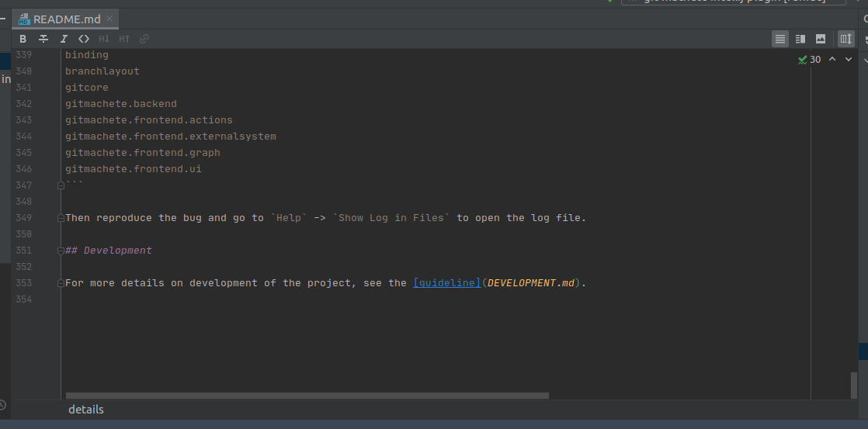Click line number 351 in gutter
This screenshot has width=868, height=429.
[23, 251]
